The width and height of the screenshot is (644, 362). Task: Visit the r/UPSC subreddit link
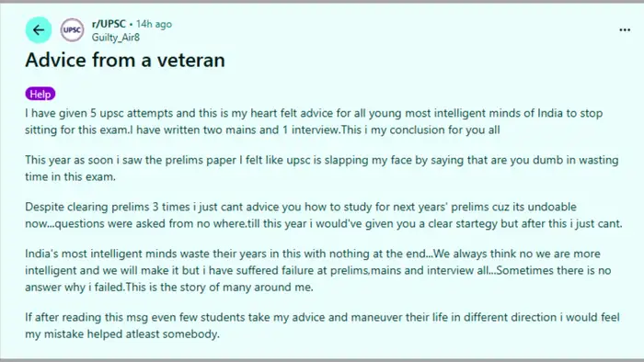coord(109,24)
